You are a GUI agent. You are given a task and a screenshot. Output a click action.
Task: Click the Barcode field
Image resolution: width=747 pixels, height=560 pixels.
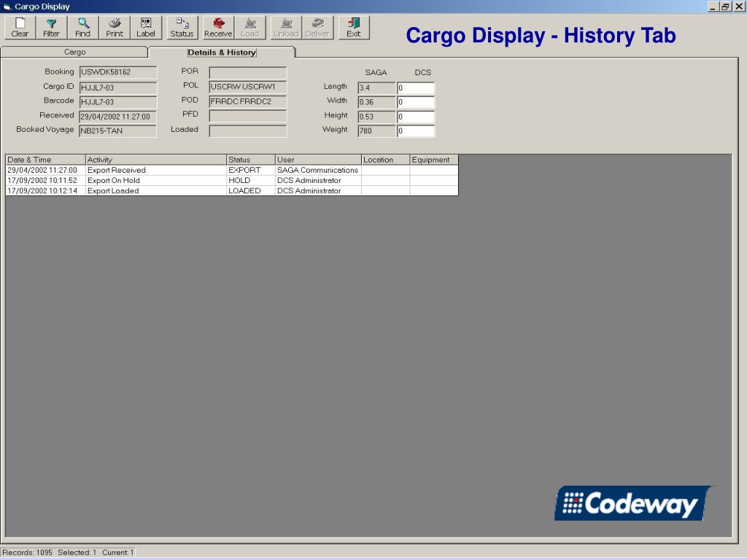coord(117,102)
